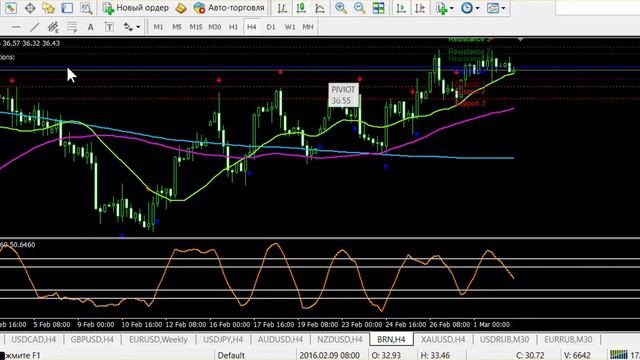Click the clock Periods icon
This screenshot has height=360, width=640.
pos(467,8)
